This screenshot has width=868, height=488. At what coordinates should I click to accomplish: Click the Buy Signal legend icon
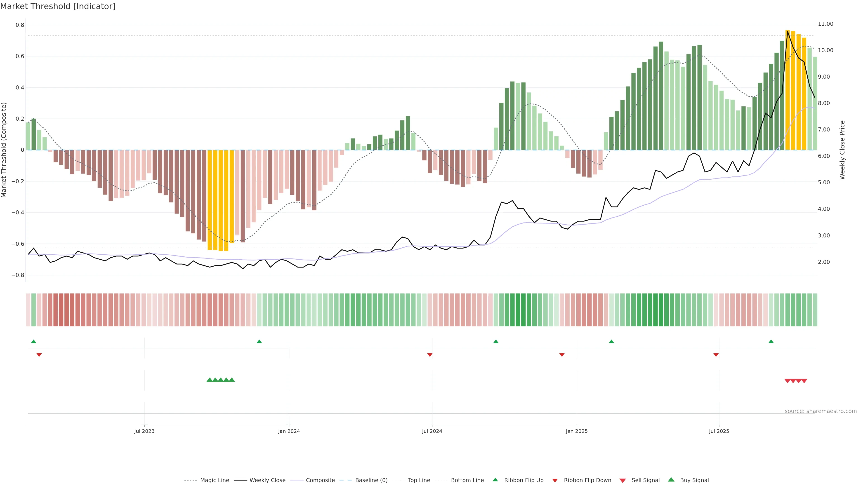click(671, 480)
